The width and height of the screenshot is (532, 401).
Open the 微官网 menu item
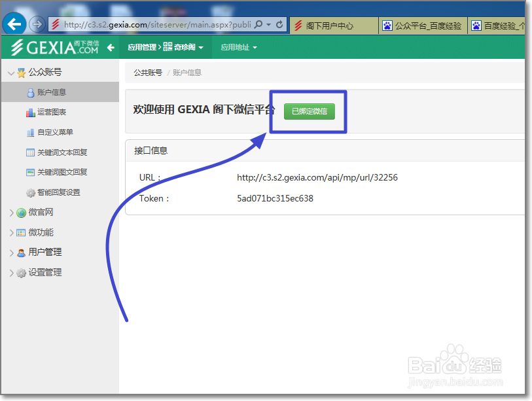(x=41, y=213)
